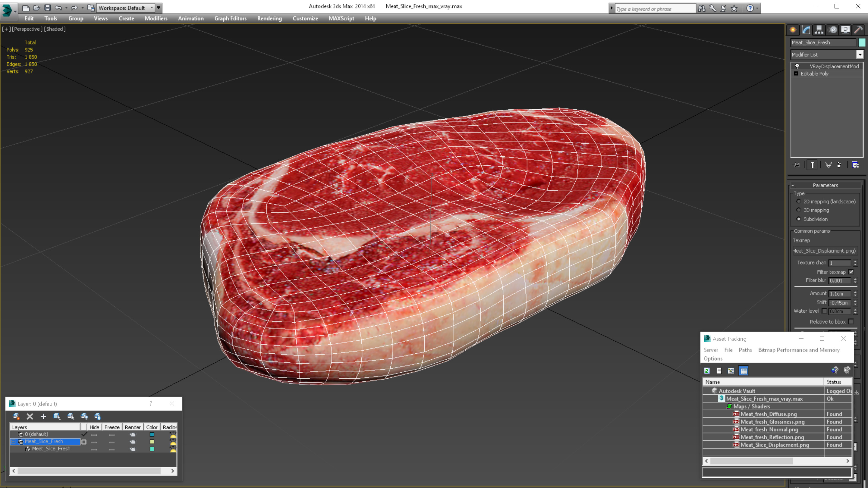Enable the Relative to bbox checkbox
Screen dimensions: 868x488
coord(851,322)
